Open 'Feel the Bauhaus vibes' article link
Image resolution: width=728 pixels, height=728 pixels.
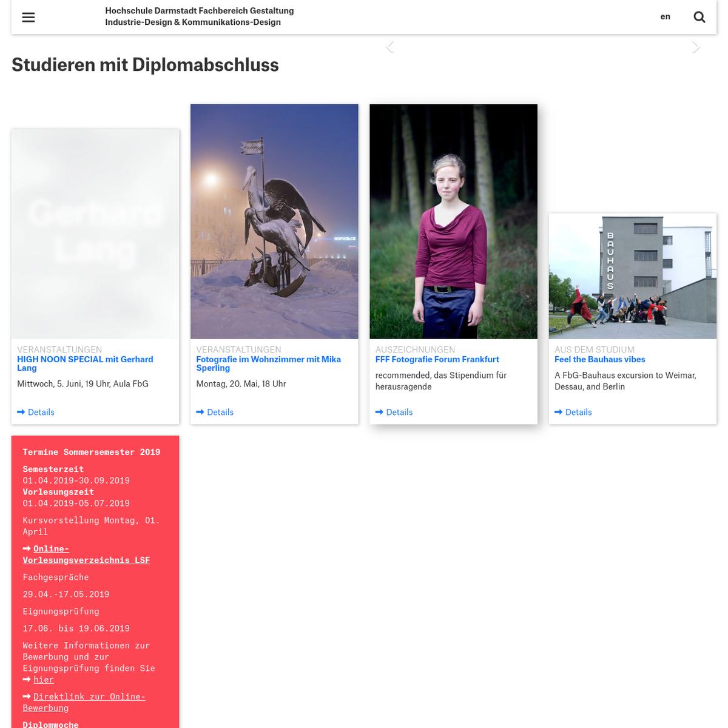[x=600, y=359]
